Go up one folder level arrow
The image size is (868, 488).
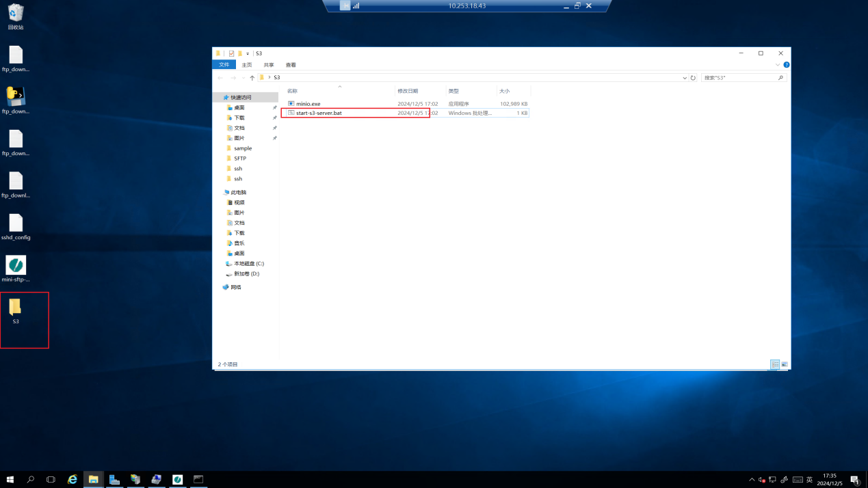point(252,78)
